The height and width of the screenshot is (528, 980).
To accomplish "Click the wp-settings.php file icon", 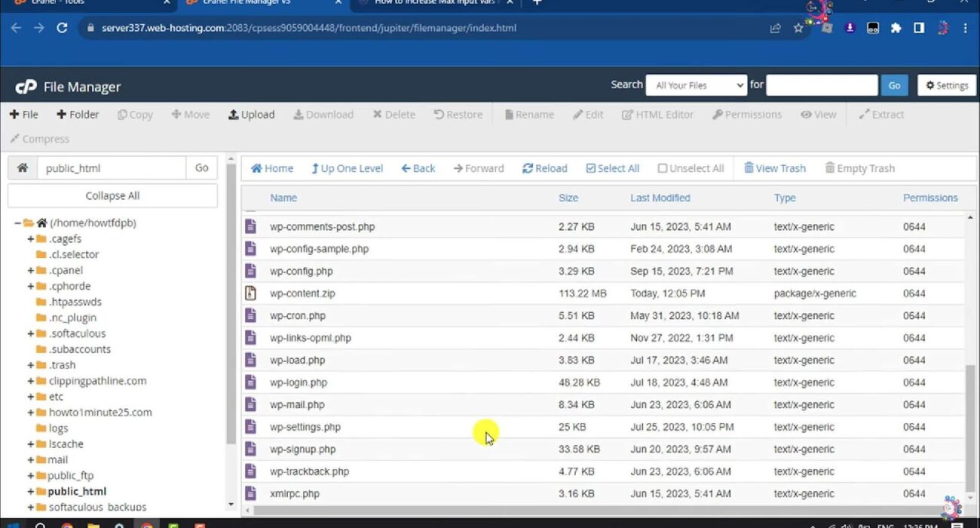I will [251, 427].
